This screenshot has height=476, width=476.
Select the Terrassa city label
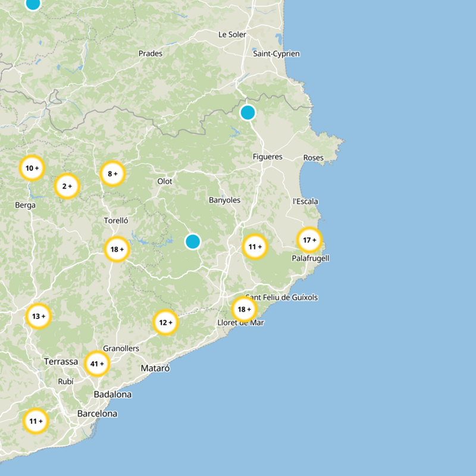tap(61, 361)
